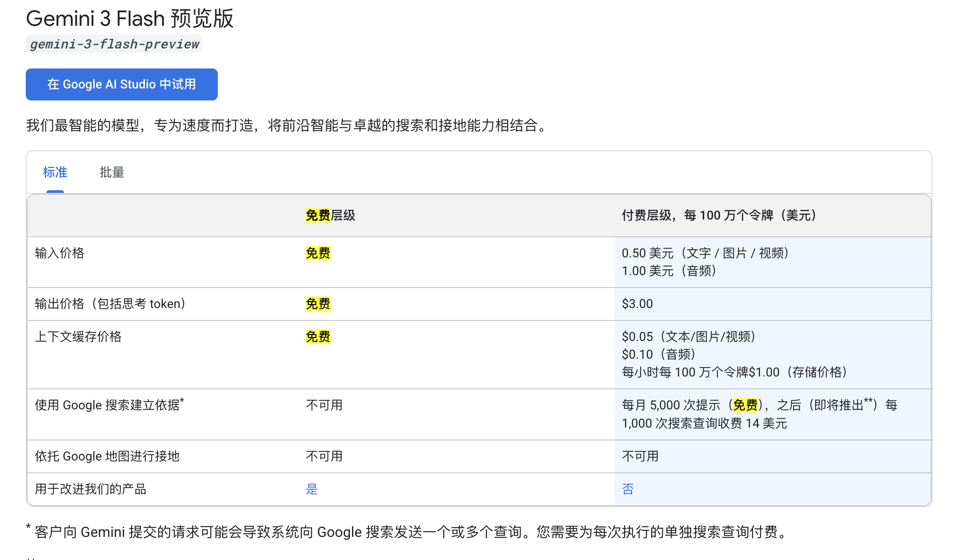Click 不可用 in the Google 地图 free tier cell
The height and width of the screenshot is (560, 953).
click(x=324, y=456)
